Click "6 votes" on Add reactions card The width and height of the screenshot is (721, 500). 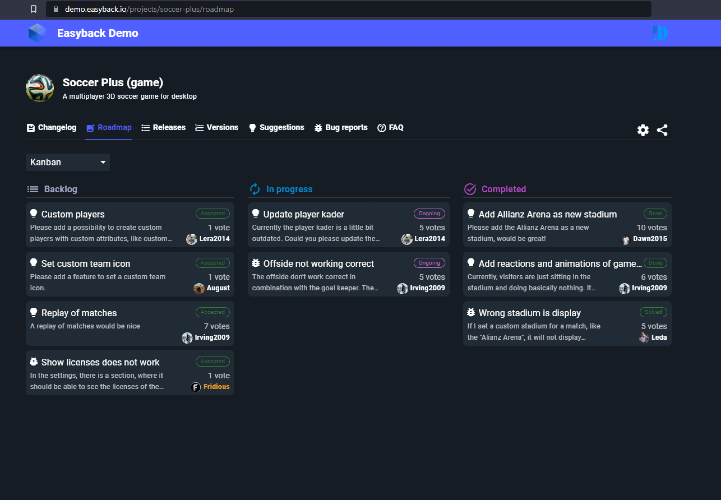pos(654,277)
